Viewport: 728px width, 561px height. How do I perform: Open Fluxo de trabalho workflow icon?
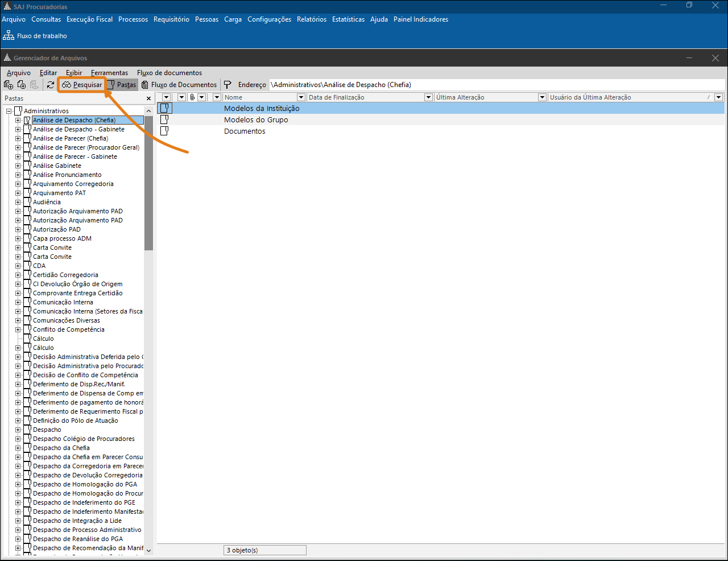[x=9, y=35]
